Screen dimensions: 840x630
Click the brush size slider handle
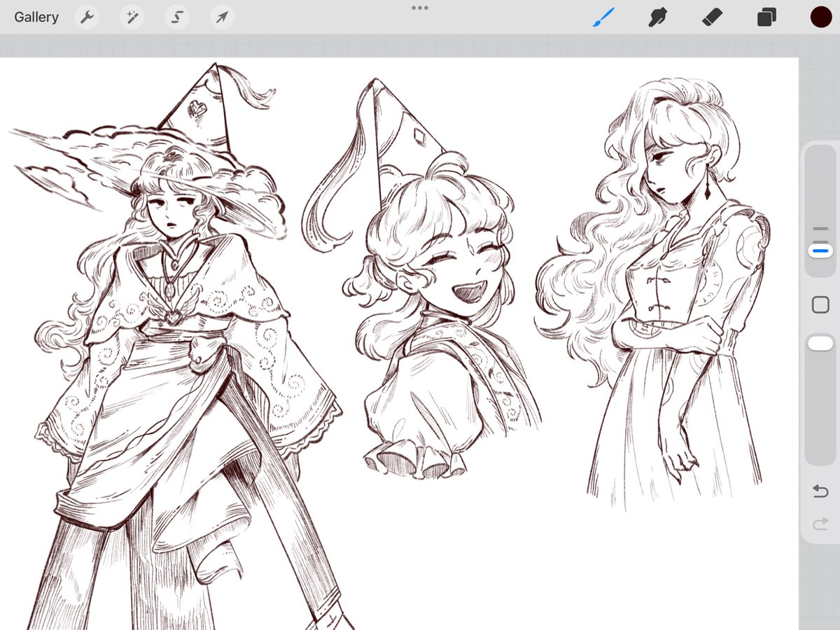(x=820, y=251)
